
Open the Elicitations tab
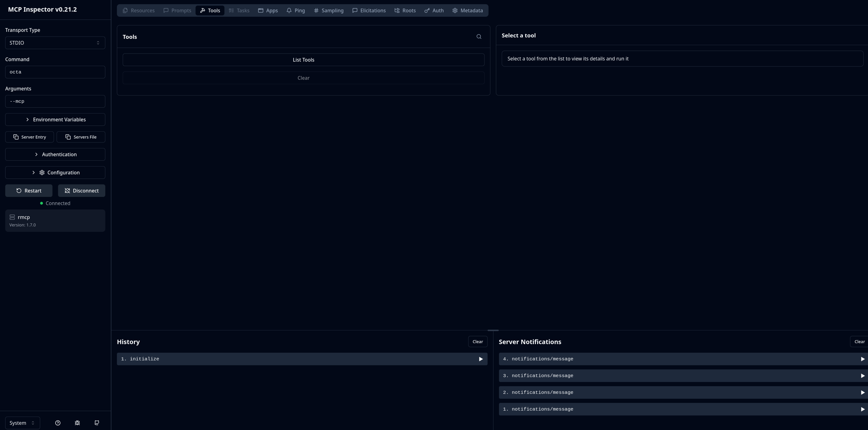pos(369,10)
